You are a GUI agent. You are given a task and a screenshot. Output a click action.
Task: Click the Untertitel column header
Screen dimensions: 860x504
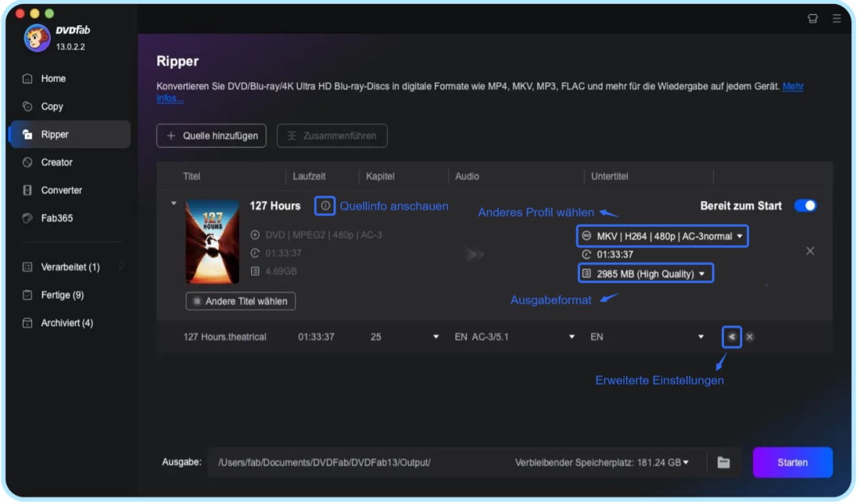tap(610, 176)
